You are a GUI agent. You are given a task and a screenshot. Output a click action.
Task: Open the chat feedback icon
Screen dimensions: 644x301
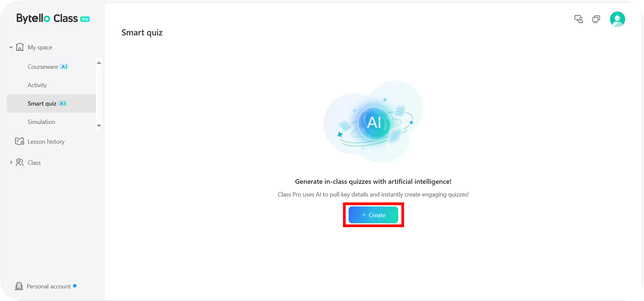tap(578, 19)
